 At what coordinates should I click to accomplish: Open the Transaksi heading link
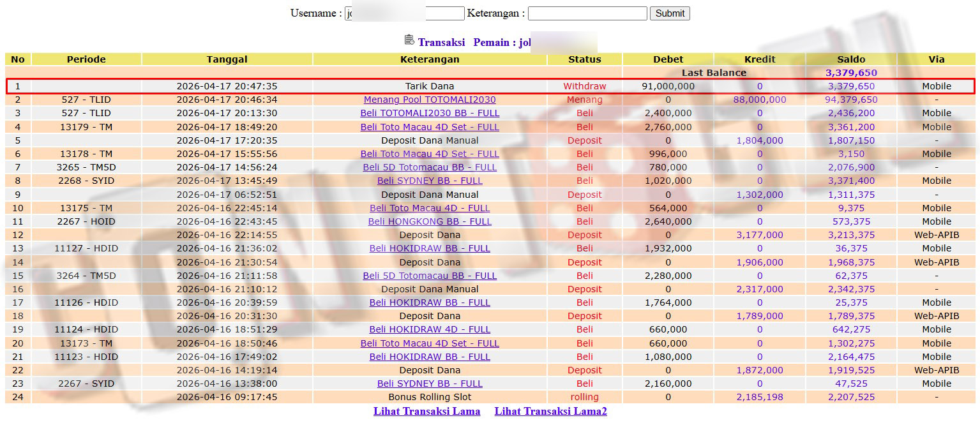(x=441, y=43)
